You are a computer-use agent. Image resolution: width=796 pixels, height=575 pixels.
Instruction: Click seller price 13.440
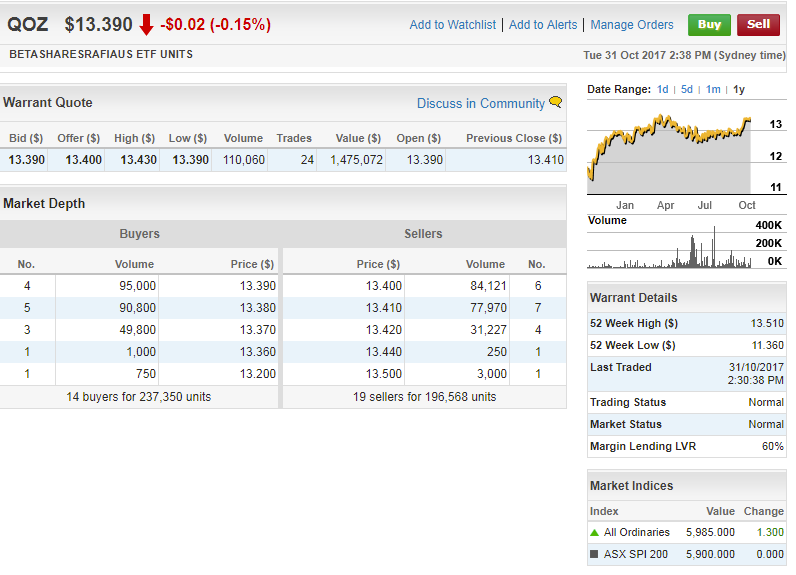(x=384, y=352)
